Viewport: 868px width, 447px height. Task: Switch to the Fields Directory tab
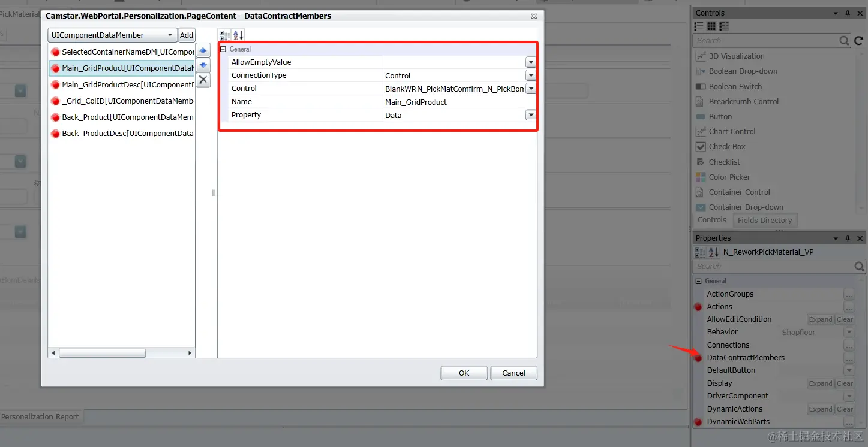[x=765, y=221]
